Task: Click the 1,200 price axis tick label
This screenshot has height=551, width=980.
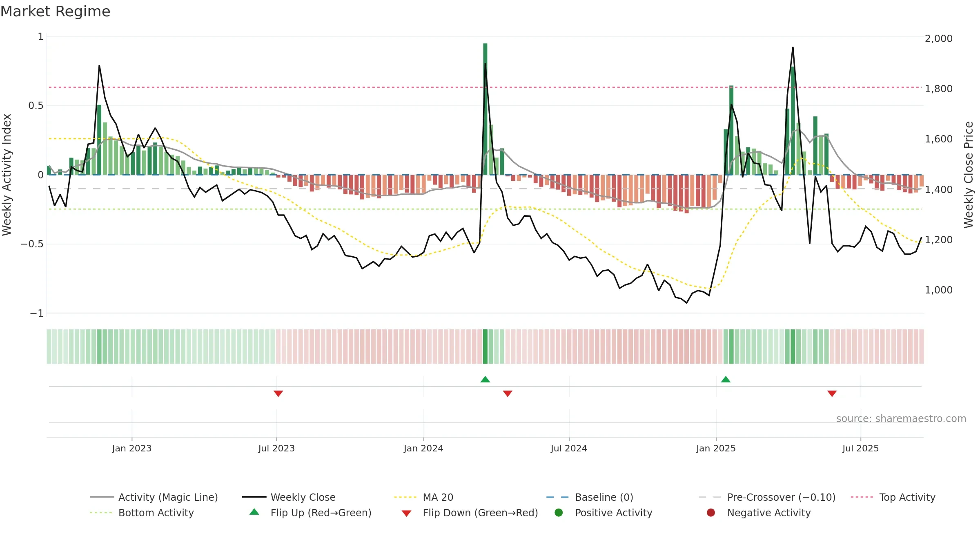Action: 939,240
